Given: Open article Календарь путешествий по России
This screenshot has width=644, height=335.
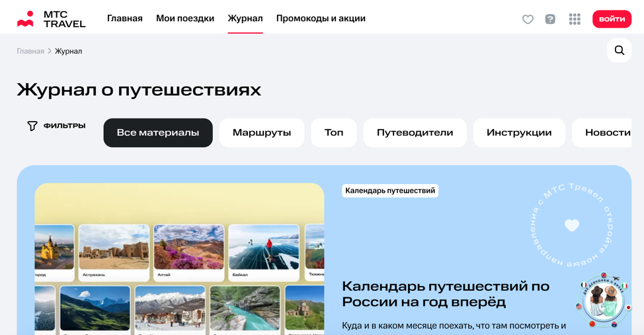Looking at the screenshot, I should pos(446,294).
